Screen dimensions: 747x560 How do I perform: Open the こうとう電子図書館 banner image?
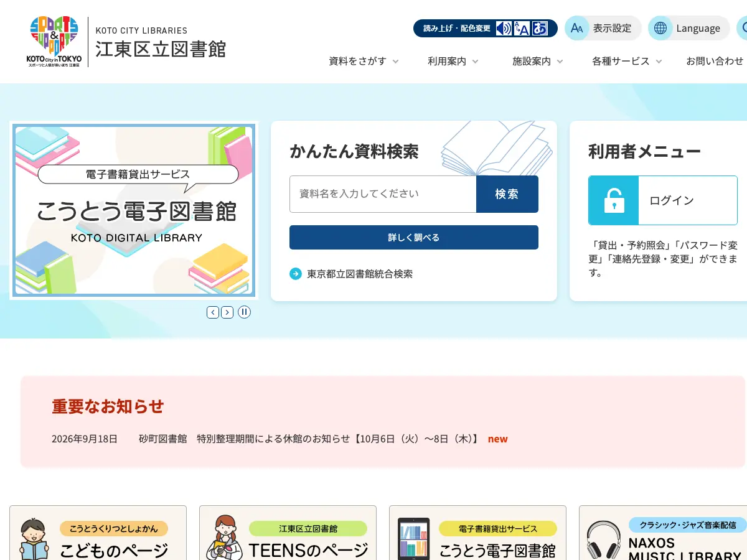134,210
